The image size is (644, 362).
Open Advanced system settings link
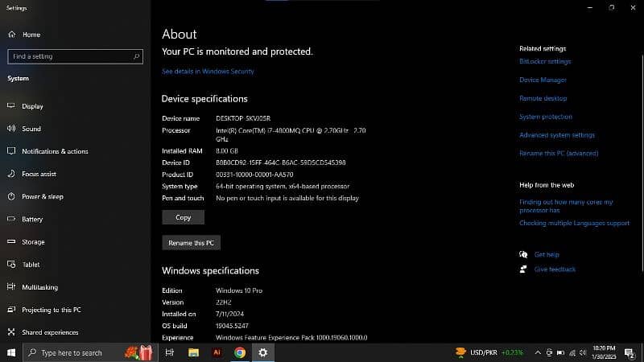557,135
